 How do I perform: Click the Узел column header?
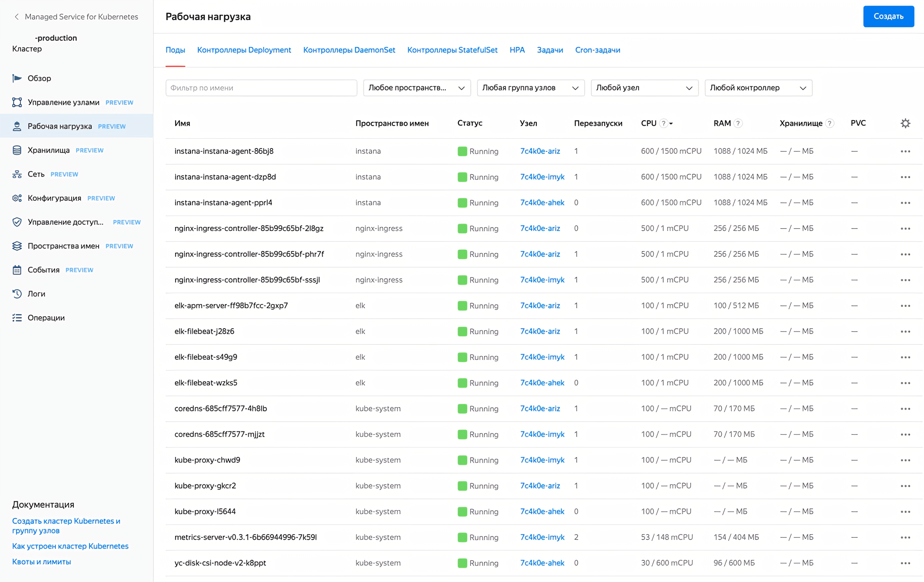click(x=528, y=123)
